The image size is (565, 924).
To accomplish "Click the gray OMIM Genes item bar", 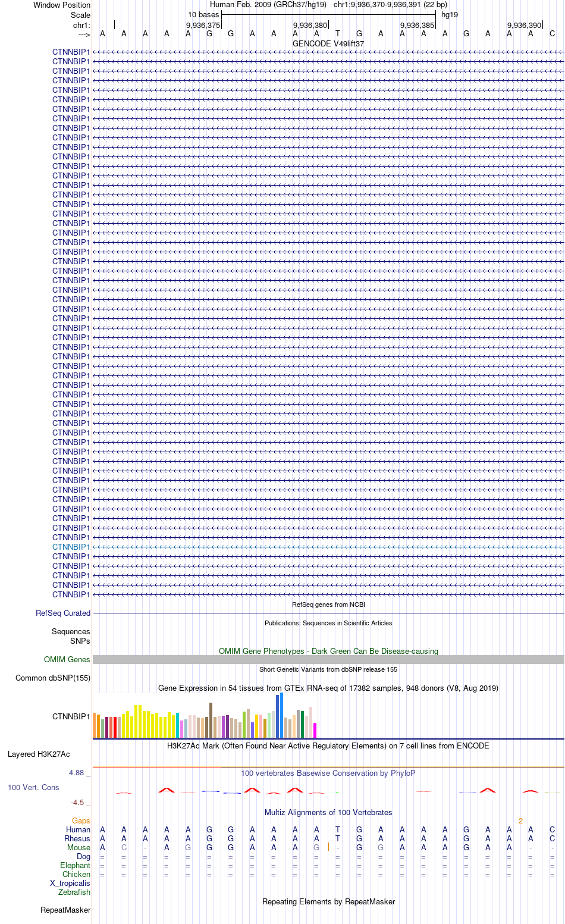I will pyautogui.click(x=328, y=659).
